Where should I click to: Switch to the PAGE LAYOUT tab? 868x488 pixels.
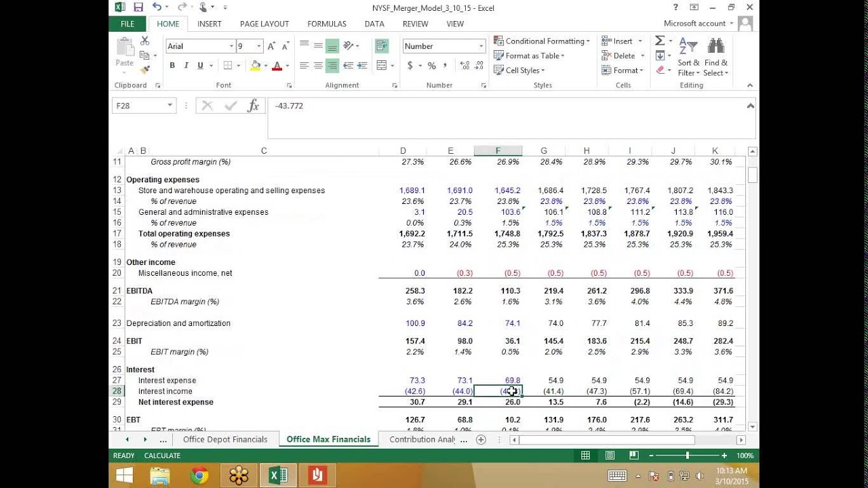[x=264, y=24]
